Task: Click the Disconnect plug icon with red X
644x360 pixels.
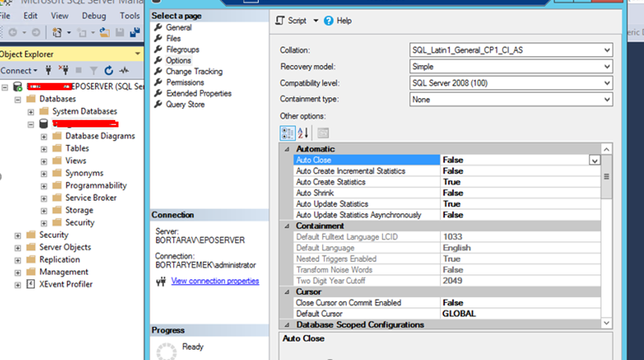Action: (x=64, y=71)
